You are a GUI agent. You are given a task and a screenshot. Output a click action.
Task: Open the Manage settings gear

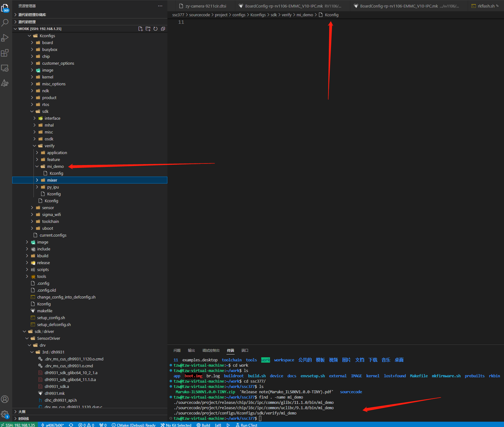(5, 414)
